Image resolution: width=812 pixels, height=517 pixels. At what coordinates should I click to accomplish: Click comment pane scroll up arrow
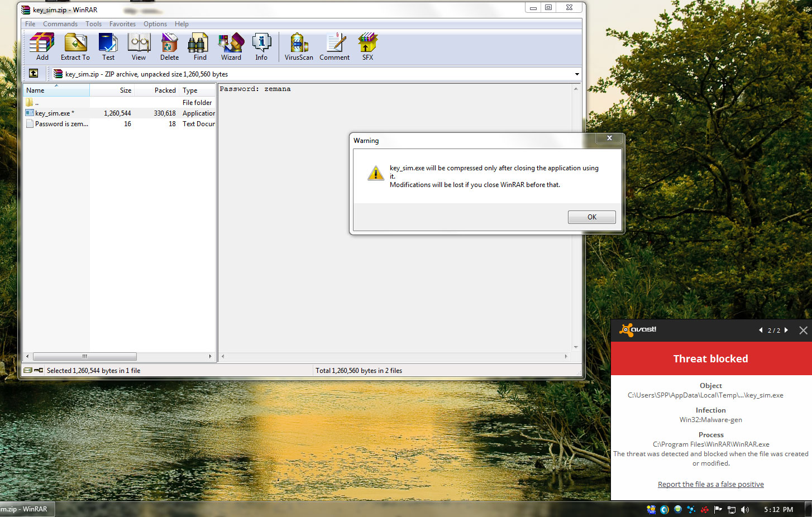(576, 89)
